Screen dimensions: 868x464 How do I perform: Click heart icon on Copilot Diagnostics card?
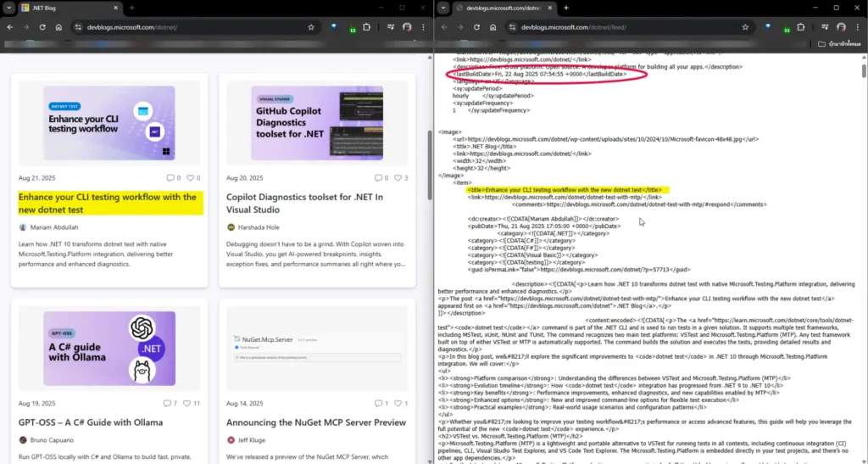398,178
